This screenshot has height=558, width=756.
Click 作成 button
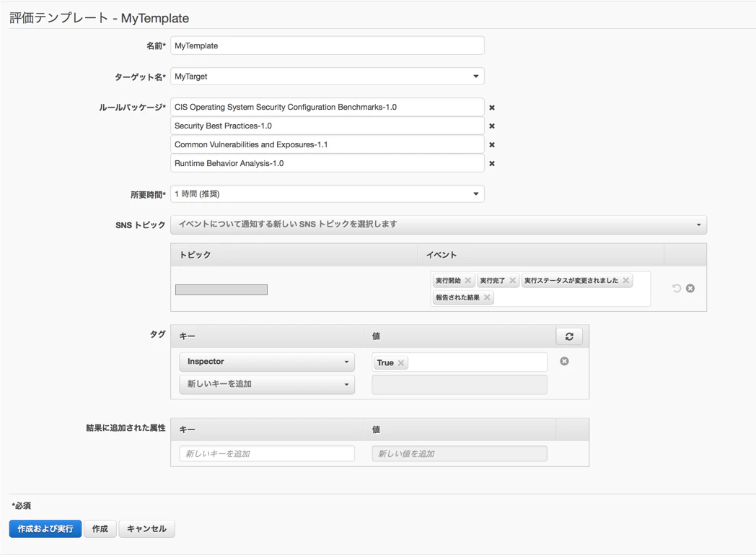pos(100,528)
